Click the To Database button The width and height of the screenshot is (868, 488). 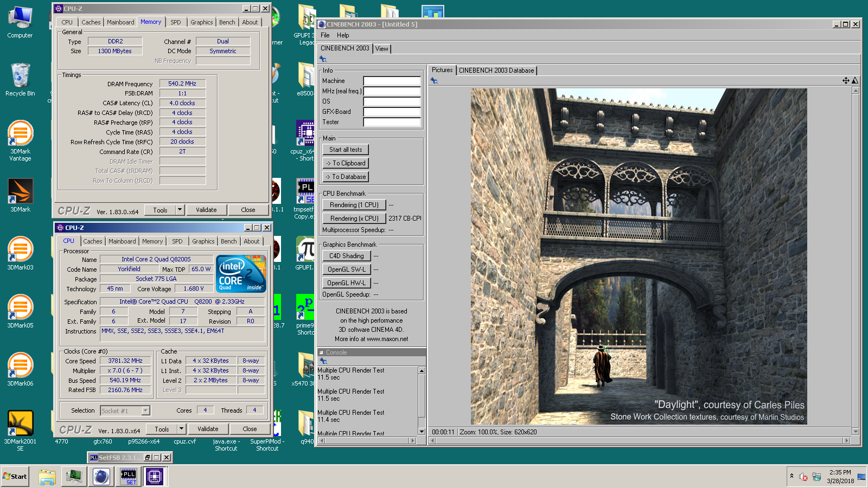click(346, 177)
